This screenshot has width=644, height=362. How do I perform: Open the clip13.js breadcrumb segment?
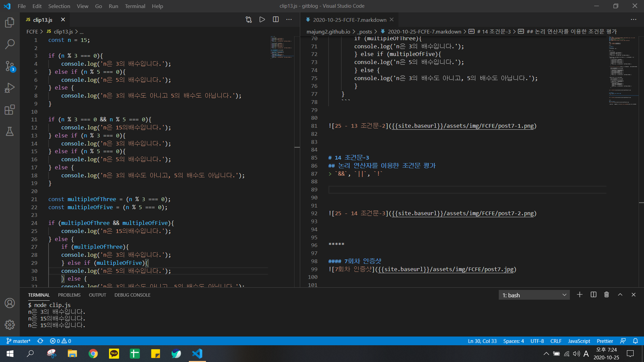click(x=60, y=32)
